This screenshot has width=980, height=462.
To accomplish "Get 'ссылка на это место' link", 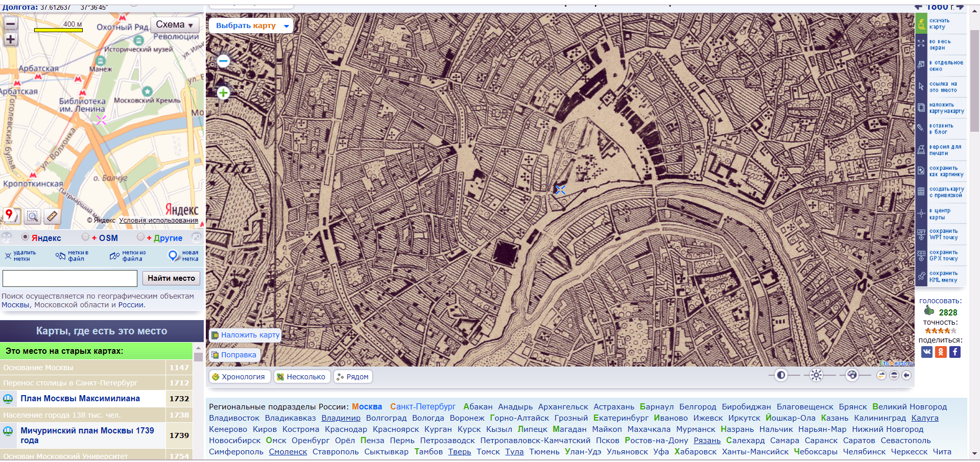I will pyautogui.click(x=940, y=87).
